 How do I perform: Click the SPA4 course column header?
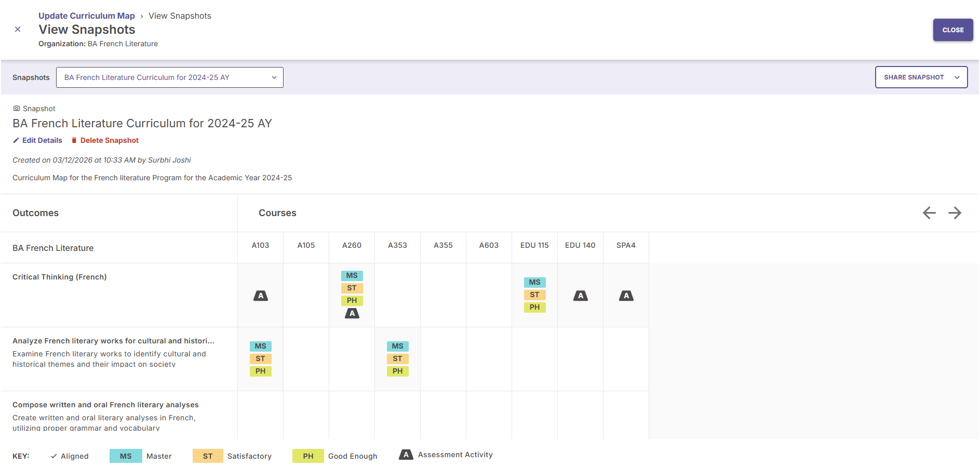(x=626, y=245)
